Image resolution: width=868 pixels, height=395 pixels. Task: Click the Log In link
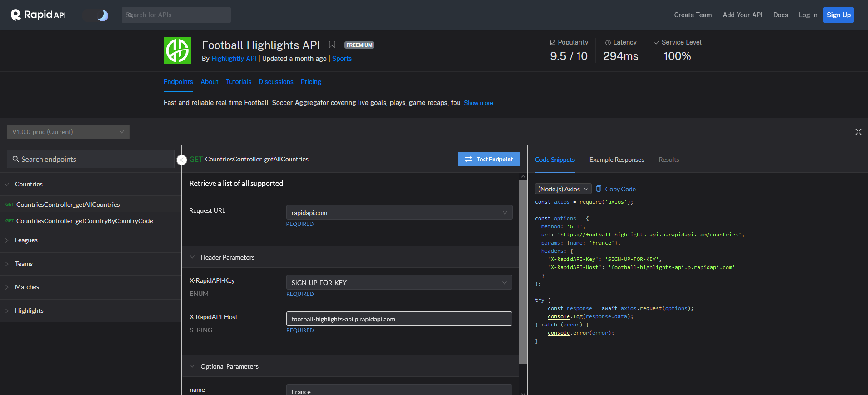[x=808, y=15]
